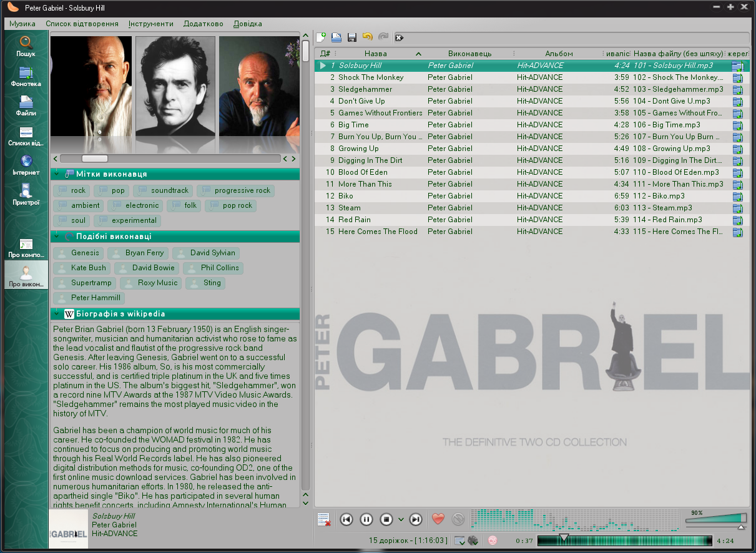Open the stop button options dropdown
The height and width of the screenshot is (553, 756).
[x=401, y=520]
